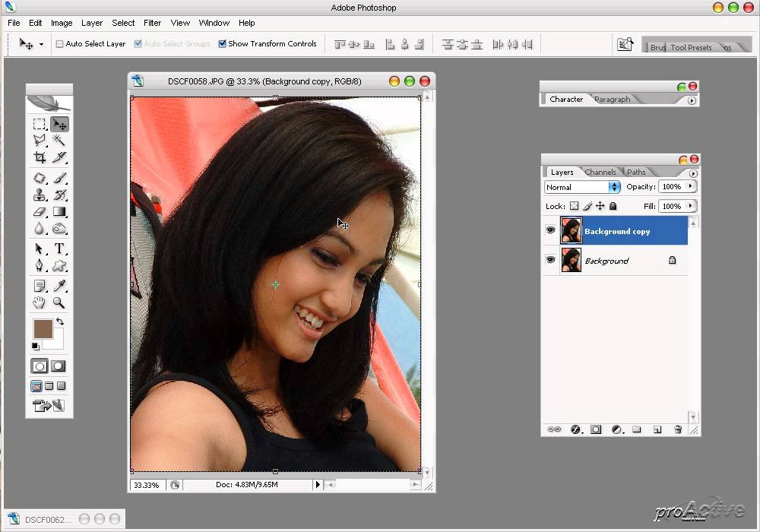Viewport: 760px width, 532px height.
Task: Delete layer using the trash icon
Action: click(x=678, y=429)
